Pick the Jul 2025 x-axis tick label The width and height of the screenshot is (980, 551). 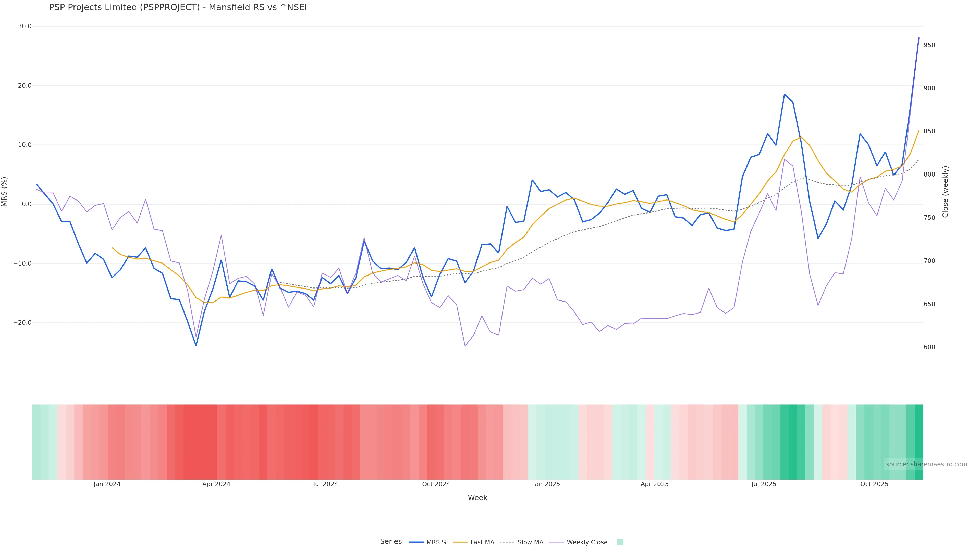click(764, 484)
